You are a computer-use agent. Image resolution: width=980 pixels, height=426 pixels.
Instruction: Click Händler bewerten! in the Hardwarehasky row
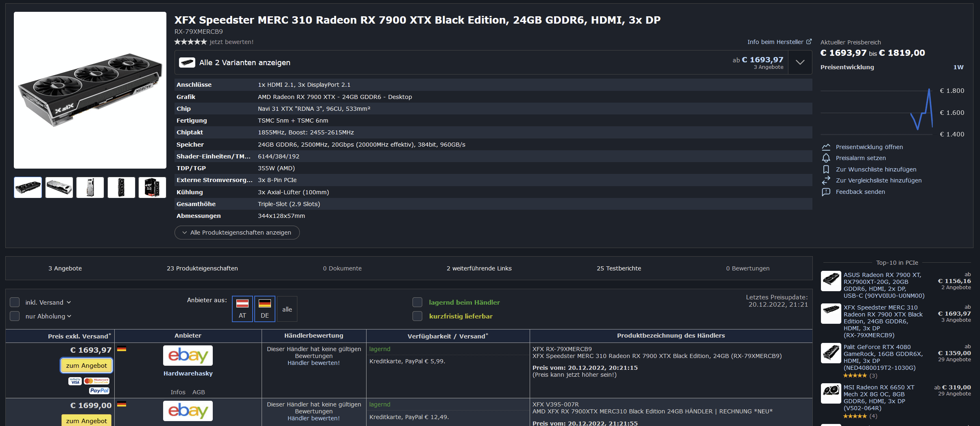314,363
